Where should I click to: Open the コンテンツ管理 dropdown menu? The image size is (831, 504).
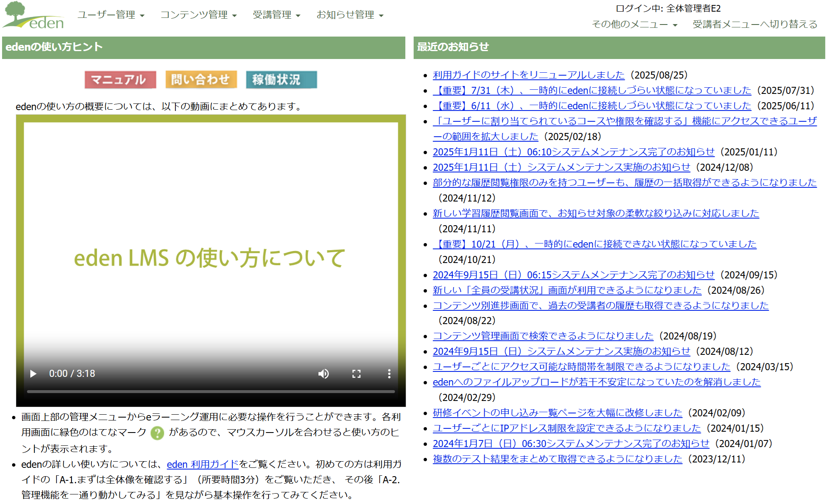tap(199, 15)
